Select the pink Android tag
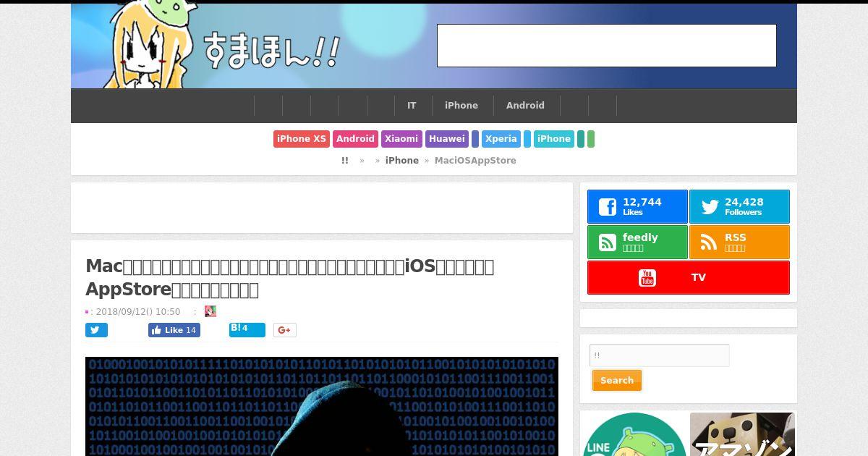This screenshot has height=456, width=868. tap(355, 139)
